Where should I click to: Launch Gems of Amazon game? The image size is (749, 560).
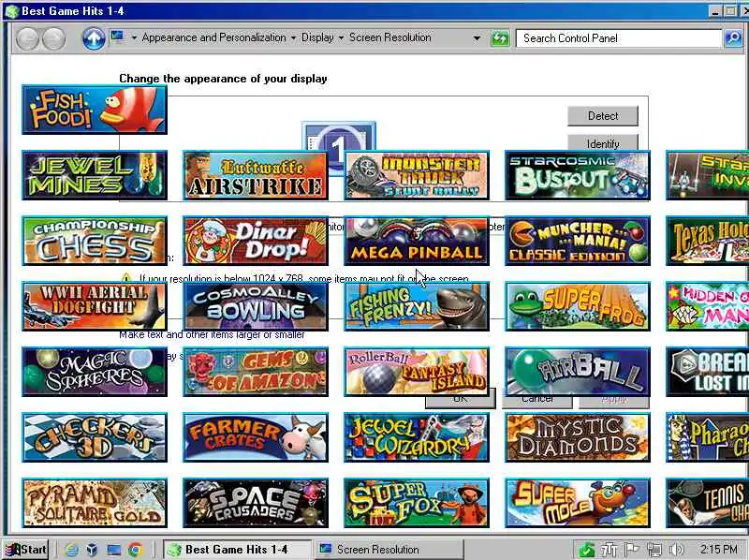pyautogui.click(x=256, y=372)
